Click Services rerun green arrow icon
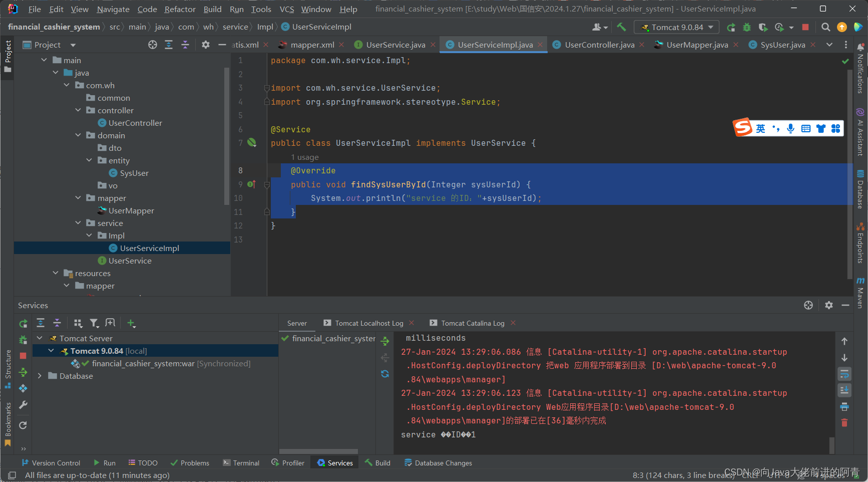 click(x=23, y=324)
